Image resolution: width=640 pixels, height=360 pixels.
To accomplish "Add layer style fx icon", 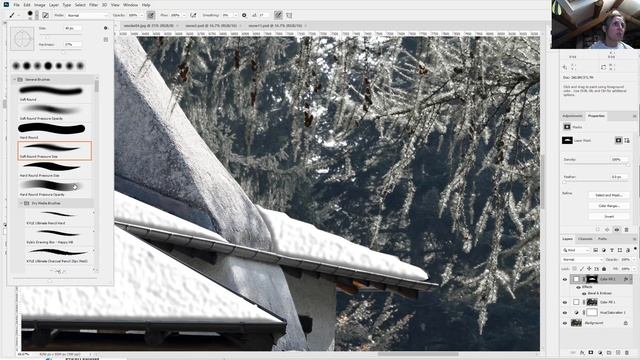I will [x=582, y=352].
